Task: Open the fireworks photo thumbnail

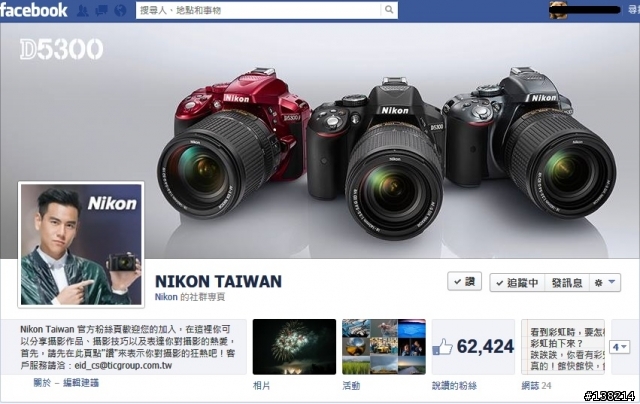Action: tap(294, 347)
